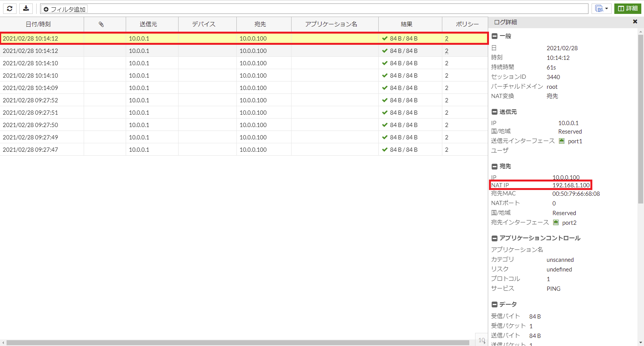Click the port2 interface icon

(556, 222)
